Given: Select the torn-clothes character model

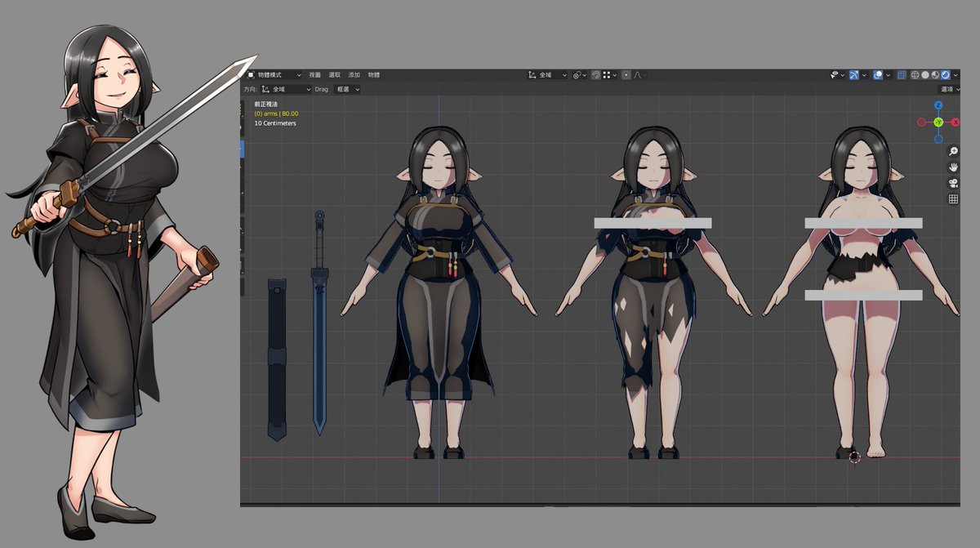Looking at the screenshot, I should tap(653, 294).
